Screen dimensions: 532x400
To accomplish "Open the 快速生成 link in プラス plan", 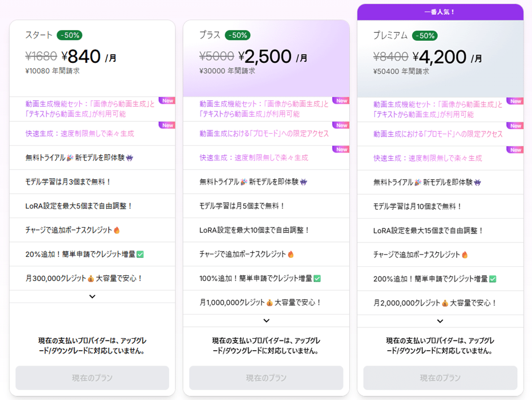I will click(255, 158).
